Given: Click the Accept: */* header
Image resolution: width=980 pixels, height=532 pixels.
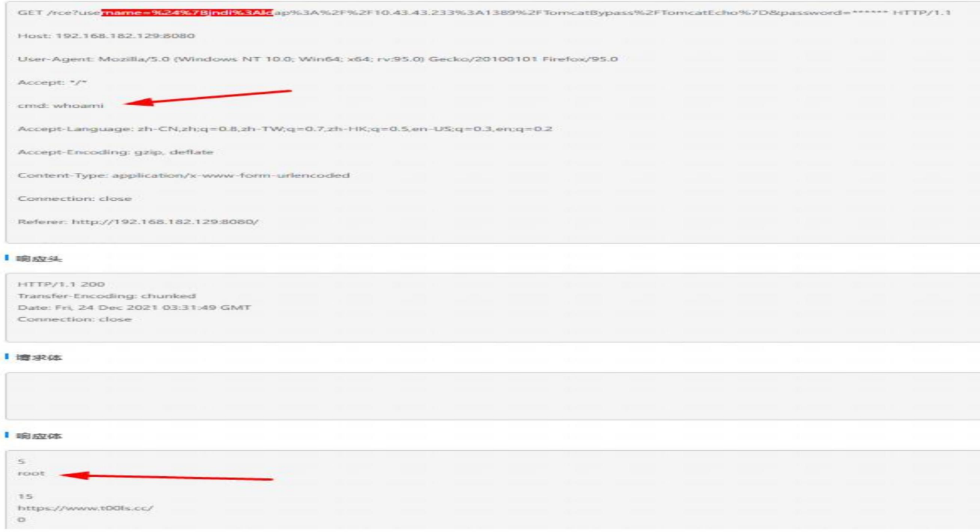Looking at the screenshot, I should point(43,82).
